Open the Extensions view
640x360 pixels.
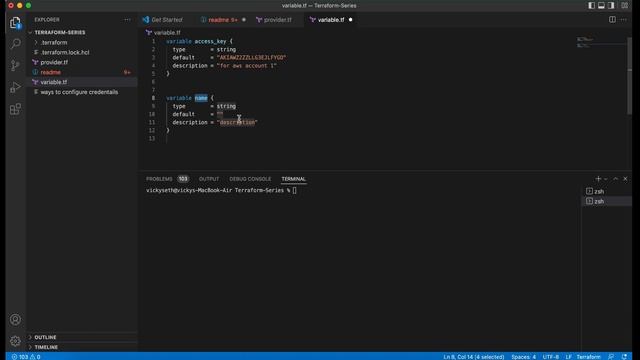16,109
